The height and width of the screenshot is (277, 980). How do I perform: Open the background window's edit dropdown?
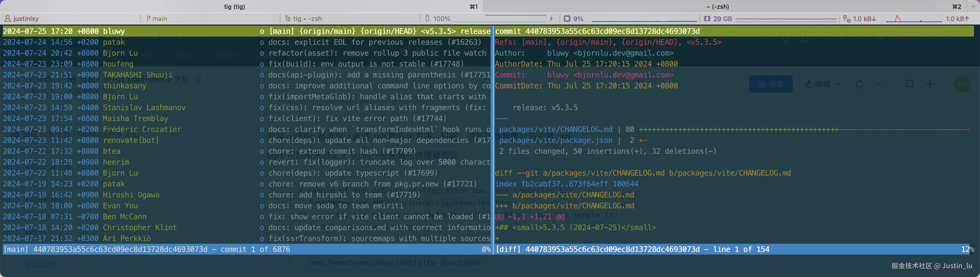tap(822, 84)
